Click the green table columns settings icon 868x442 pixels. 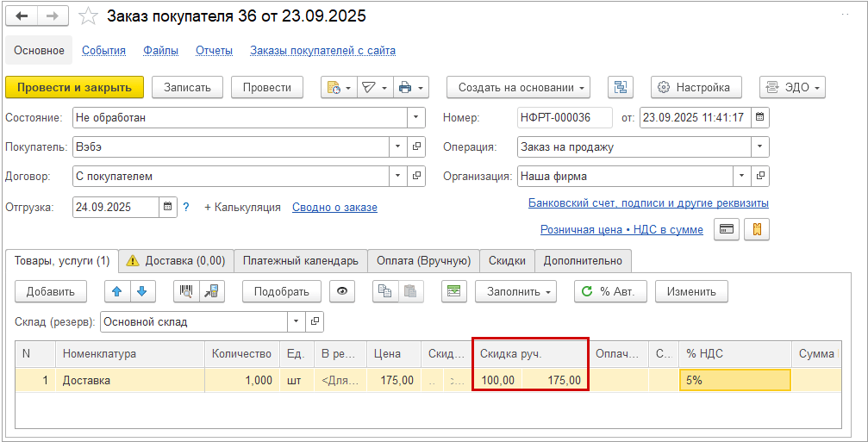click(x=454, y=291)
